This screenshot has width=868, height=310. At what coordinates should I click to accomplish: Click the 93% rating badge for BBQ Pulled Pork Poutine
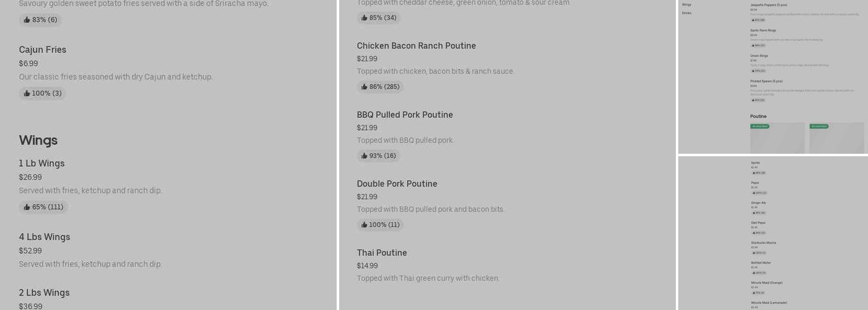(378, 156)
